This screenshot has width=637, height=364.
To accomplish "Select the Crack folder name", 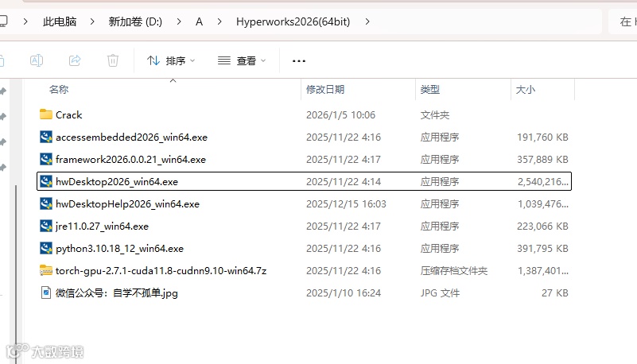I will [68, 114].
